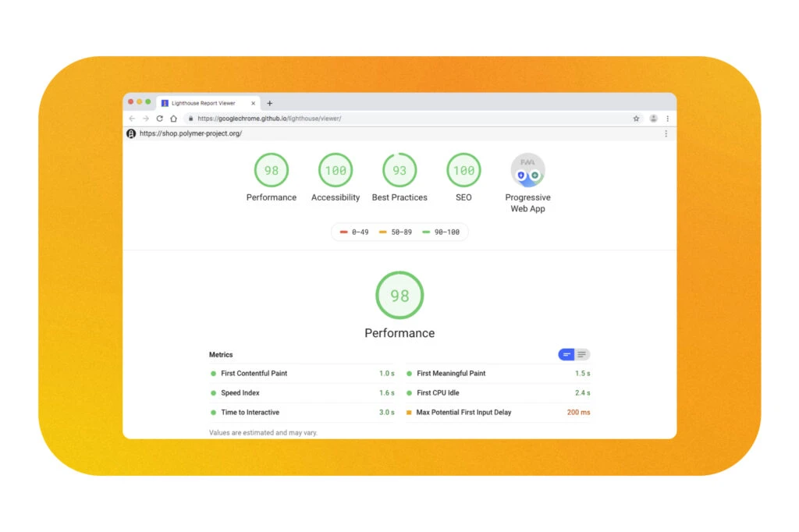Reload the page with refresh icon

click(159, 119)
